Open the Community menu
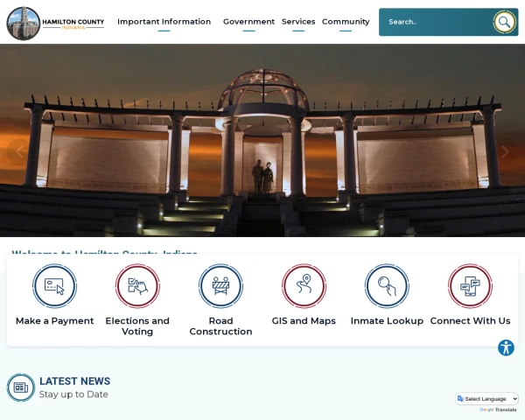 (x=346, y=22)
